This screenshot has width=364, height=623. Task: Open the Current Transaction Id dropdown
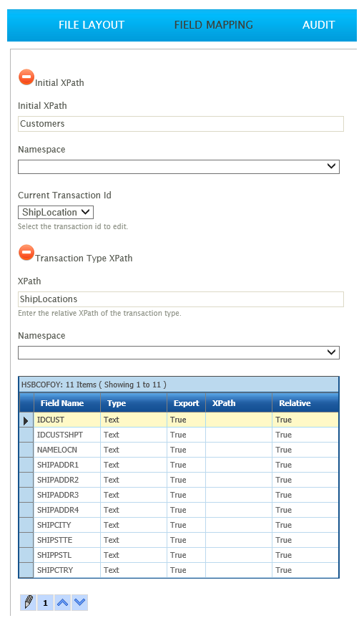tap(56, 212)
